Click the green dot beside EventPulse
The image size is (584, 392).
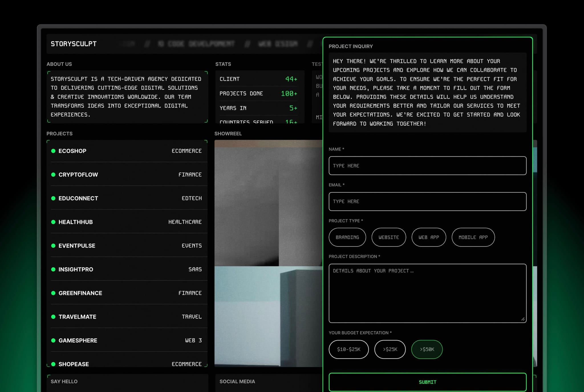(53, 245)
